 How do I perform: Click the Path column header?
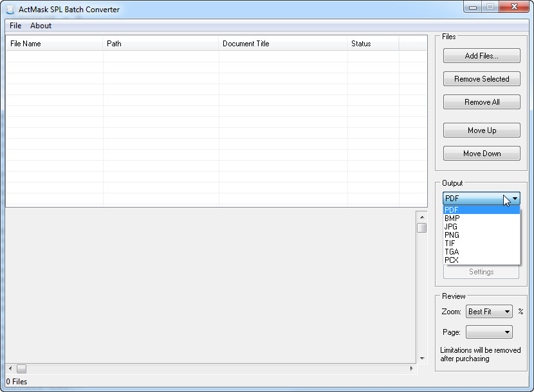point(160,44)
